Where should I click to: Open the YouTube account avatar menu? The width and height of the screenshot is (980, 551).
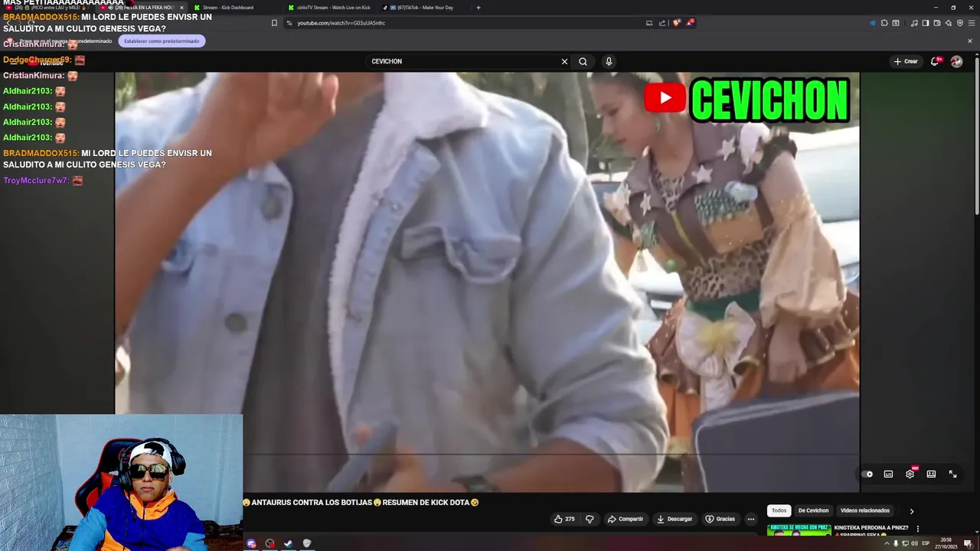pyautogui.click(x=956, y=61)
